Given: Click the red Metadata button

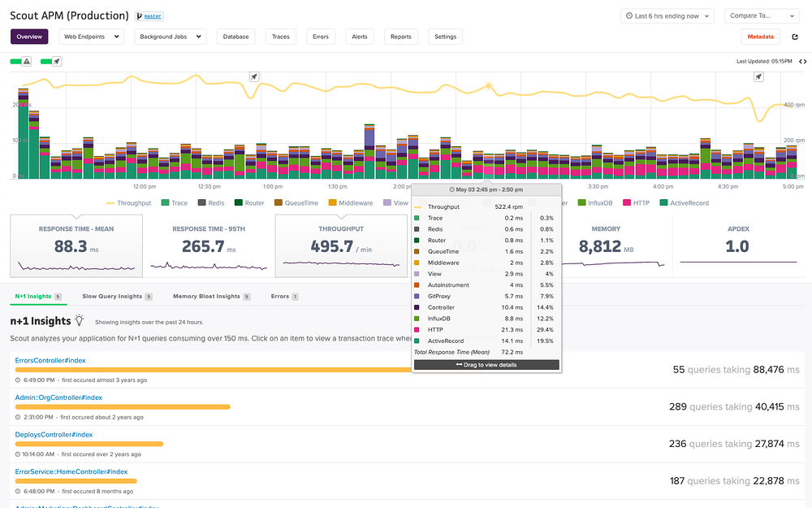Looking at the screenshot, I should click(x=760, y=37).
